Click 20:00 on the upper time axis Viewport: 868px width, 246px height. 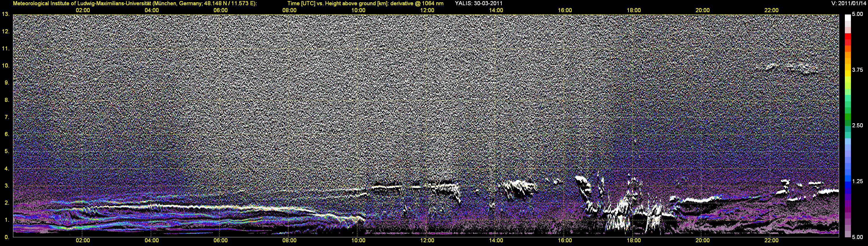point(703,10)
